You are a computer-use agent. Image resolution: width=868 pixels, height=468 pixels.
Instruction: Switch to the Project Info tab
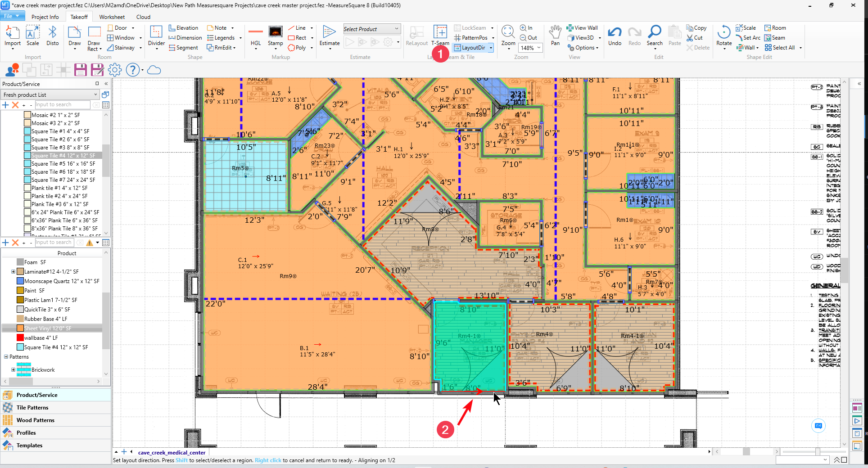click(x=45, y=17)
